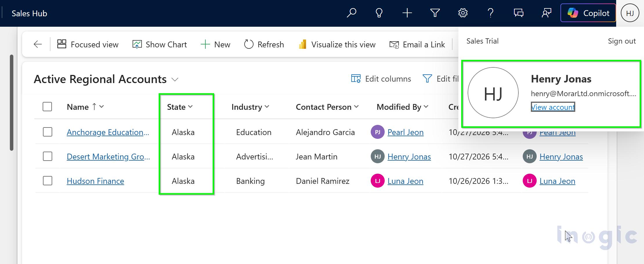Open the Edit columns option
The height and width of the screenshot is (264, 644).
(x=381, y=79)
